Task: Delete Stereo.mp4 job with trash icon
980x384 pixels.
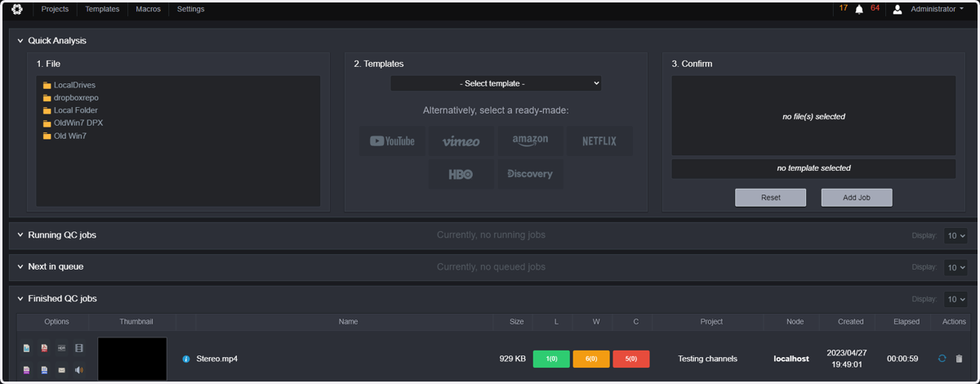Action: point(960,359)
